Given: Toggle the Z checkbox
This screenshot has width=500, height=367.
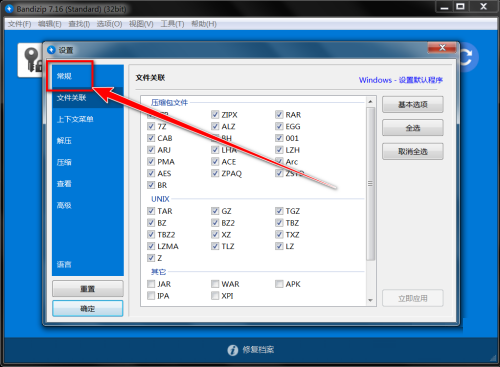Looking at the screenshot, I should pos(151,258).
